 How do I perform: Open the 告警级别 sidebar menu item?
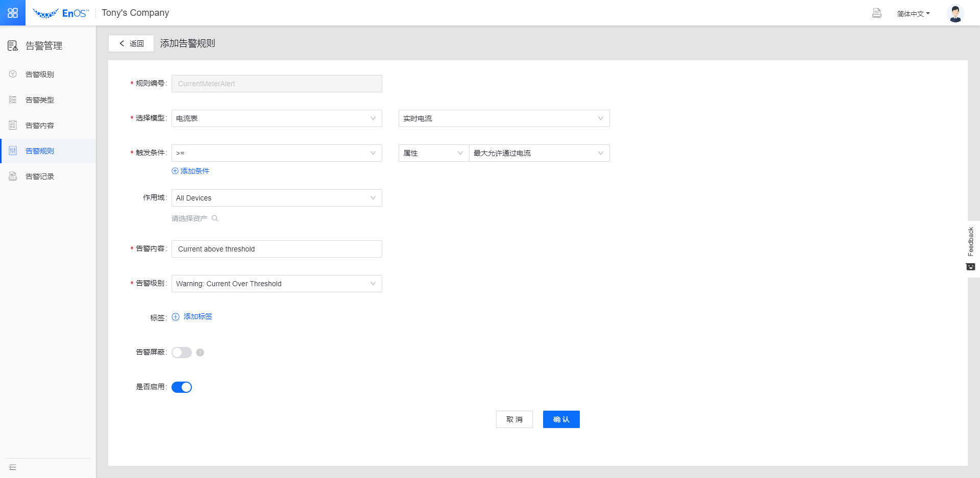40,74
